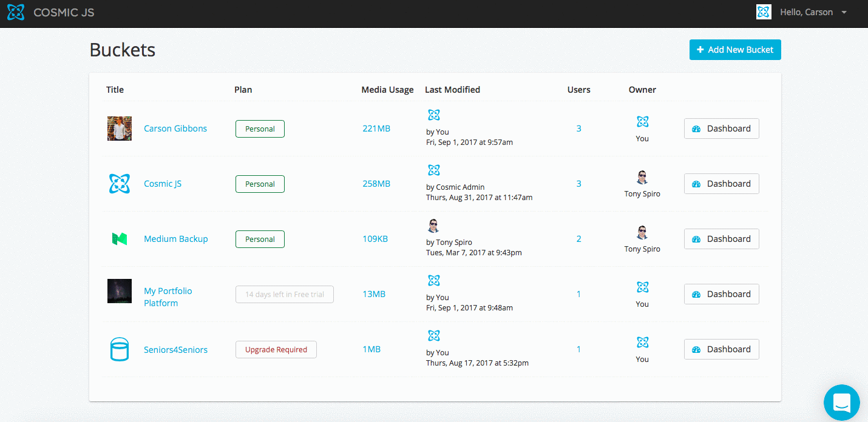
Task: Click users count 3 for Carson Gibbons
Action: click(579, 129)
